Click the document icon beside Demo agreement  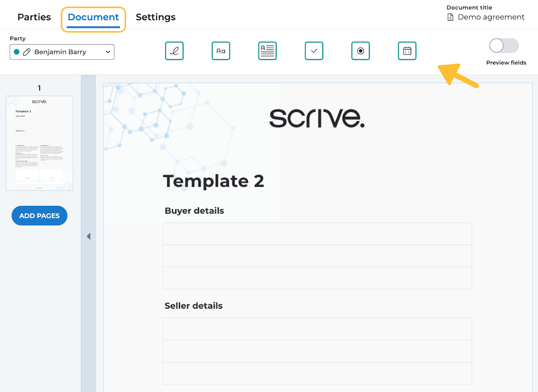(450, 17)
